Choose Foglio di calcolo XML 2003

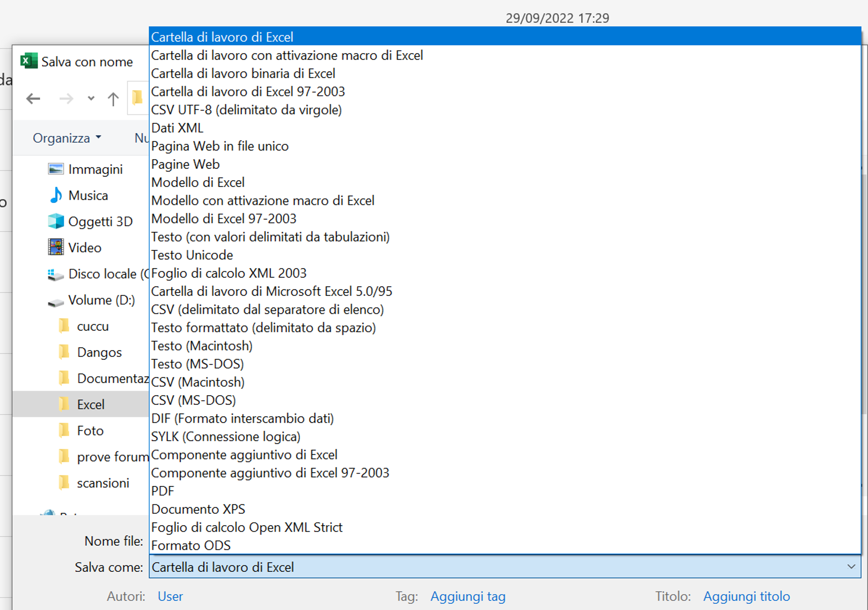pyautogui.click(x=505, y=273)
